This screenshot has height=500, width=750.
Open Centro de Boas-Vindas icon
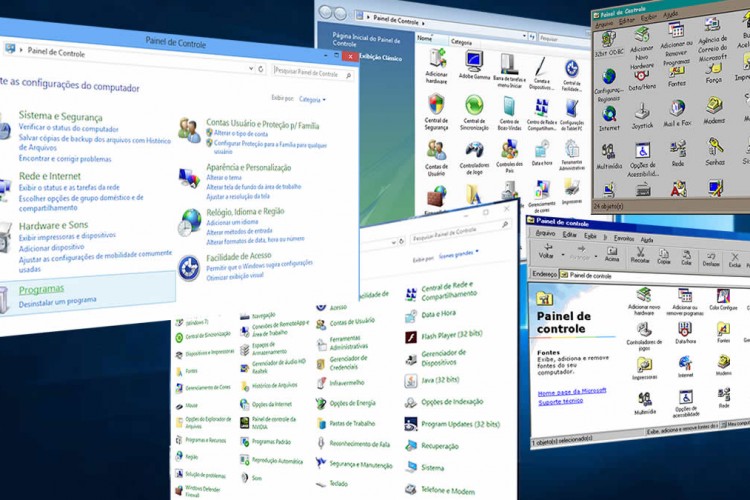[509, 113]
